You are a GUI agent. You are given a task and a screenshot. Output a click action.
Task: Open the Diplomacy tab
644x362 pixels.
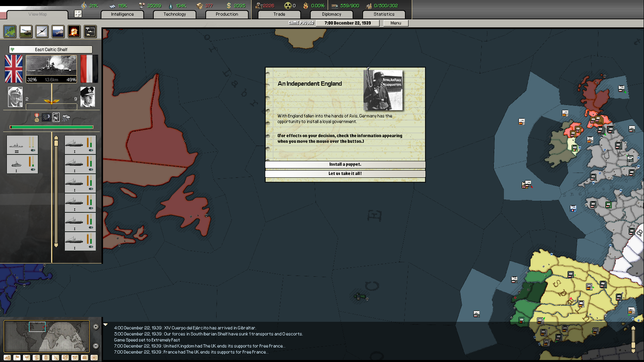[332, 14]
